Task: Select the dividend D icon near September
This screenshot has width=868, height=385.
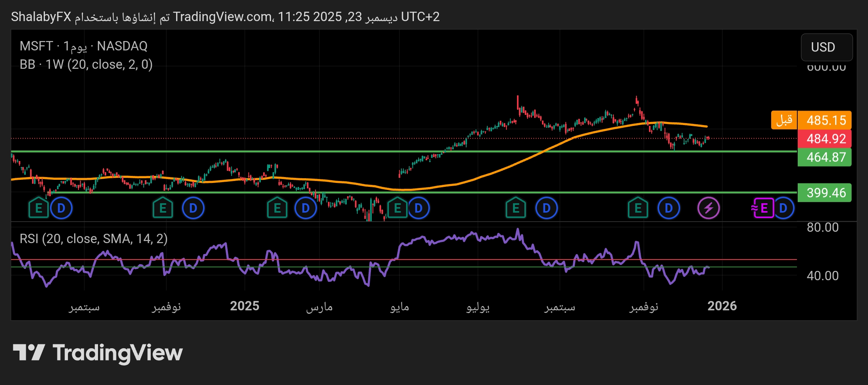Action: [x=545, y=208]
